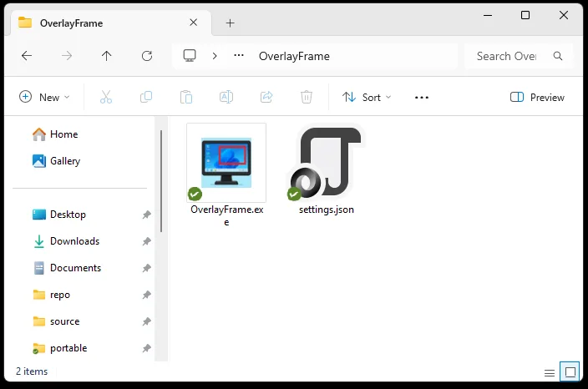Image resolution: width=588 pixels, height=389 pixels.
Task: Click the pin icon next to Documents
Action: click(x=147, y=268)
